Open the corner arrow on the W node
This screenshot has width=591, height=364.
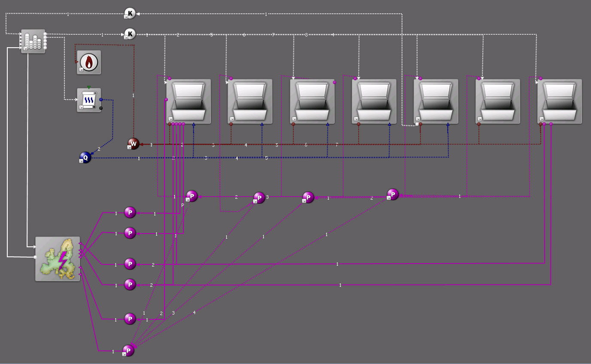tap(129, 147)
